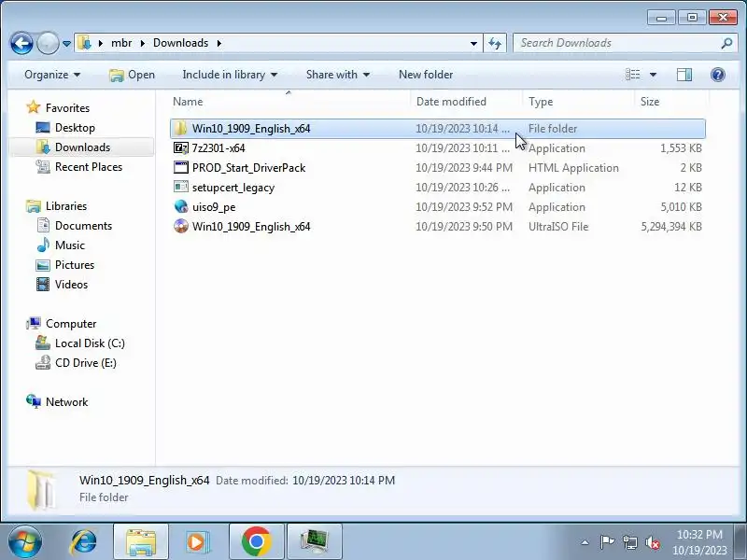Open Downloads in the Favorites list

coord(82,147)
